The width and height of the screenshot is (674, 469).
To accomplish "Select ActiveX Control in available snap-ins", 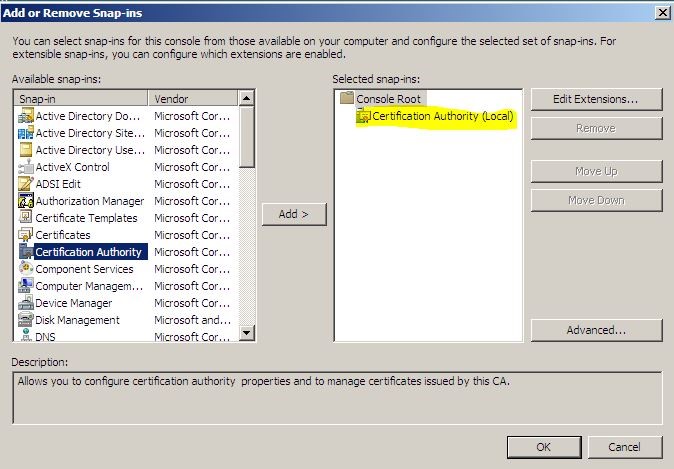I will tap(72, 167).
